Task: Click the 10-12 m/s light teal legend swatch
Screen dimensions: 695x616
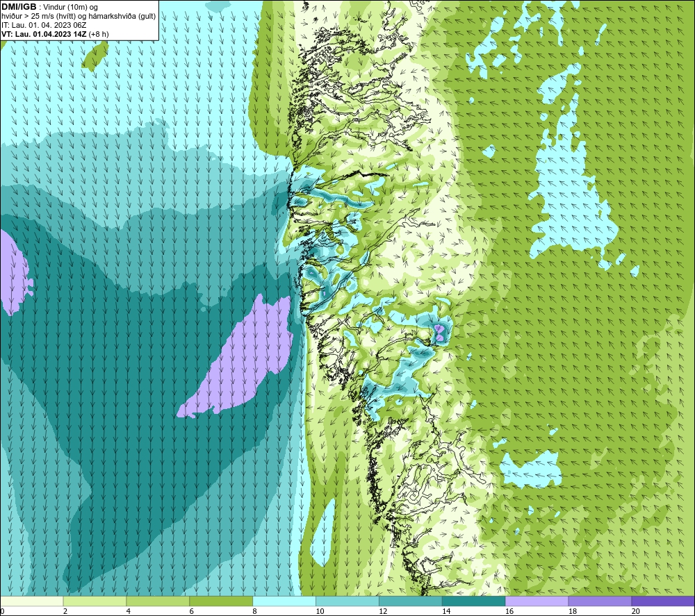Action: (x=347, y=601)
